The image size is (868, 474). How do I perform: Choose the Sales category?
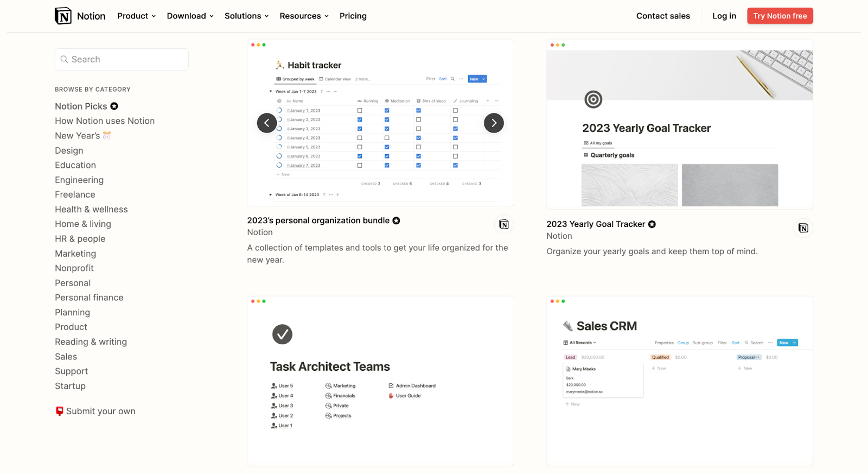point(66,357)
